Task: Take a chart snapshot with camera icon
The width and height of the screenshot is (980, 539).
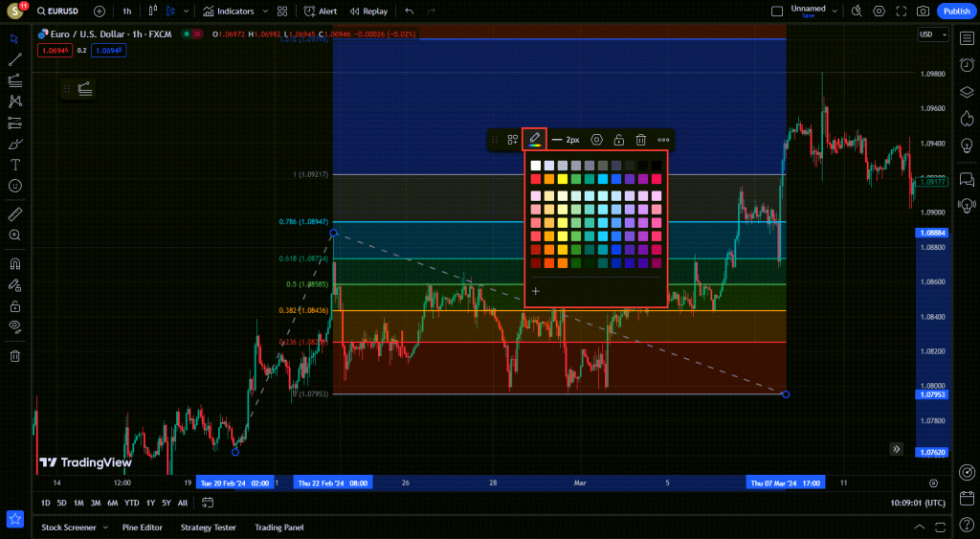Action: (x=924, y=11)
